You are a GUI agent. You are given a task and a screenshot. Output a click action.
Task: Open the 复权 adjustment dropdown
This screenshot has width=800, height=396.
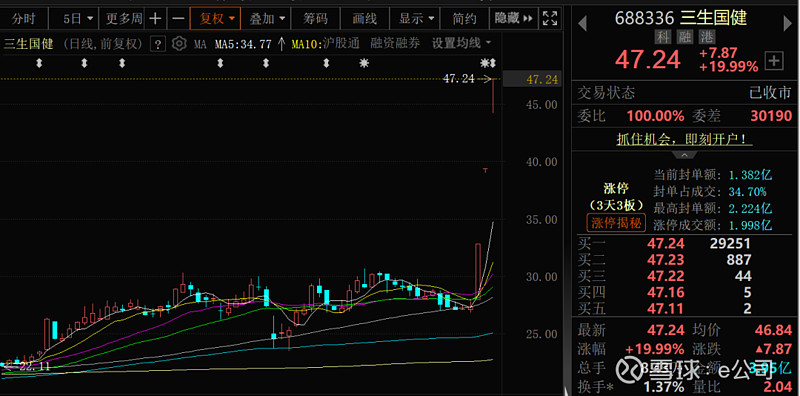(x=215, y=19)
